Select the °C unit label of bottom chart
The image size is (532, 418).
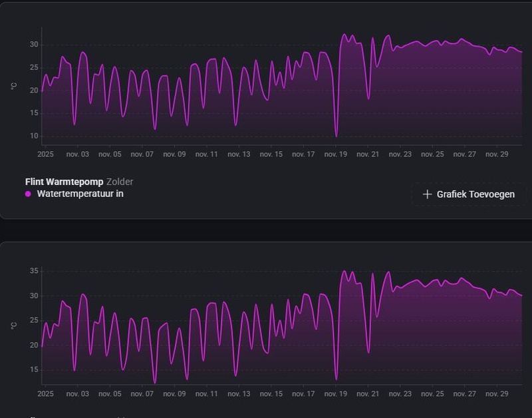point(14,326)
